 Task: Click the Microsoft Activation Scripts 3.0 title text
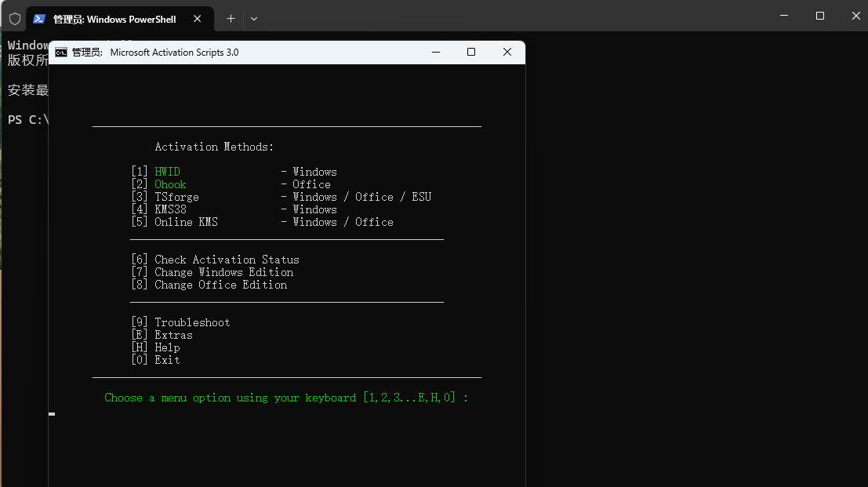point(174,52)
